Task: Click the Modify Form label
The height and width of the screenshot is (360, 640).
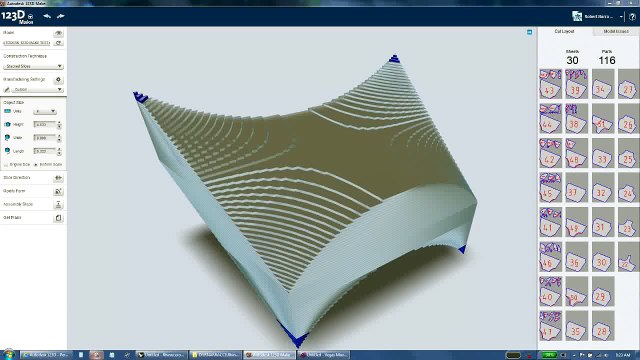Action: tap(14, 191)
